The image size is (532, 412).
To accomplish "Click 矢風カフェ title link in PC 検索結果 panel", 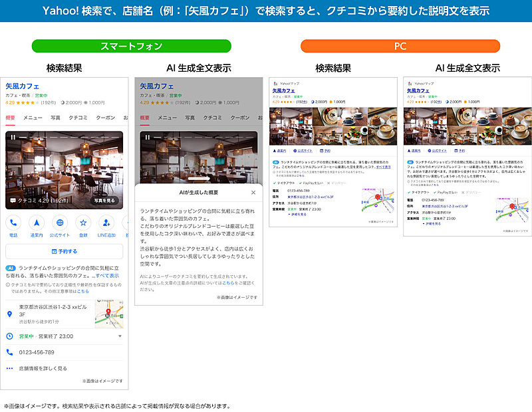I will pyautogui.click(x=284, y=90).
